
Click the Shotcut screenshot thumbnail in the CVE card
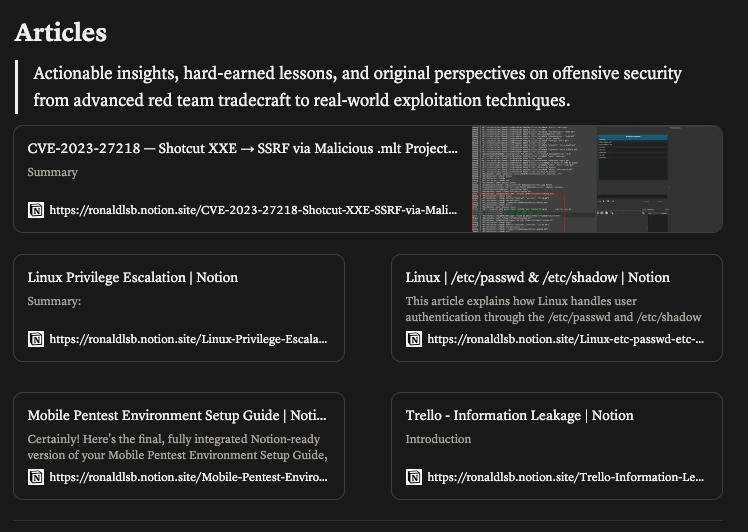click(x=597, y=179)
